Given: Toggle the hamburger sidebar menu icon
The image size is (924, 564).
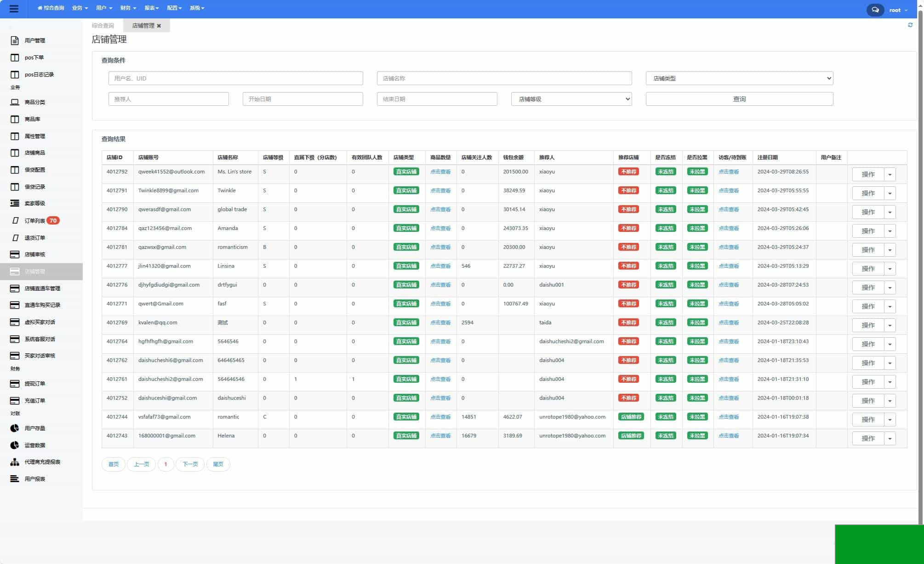Looking at the screenshot, I should point(14,9).
